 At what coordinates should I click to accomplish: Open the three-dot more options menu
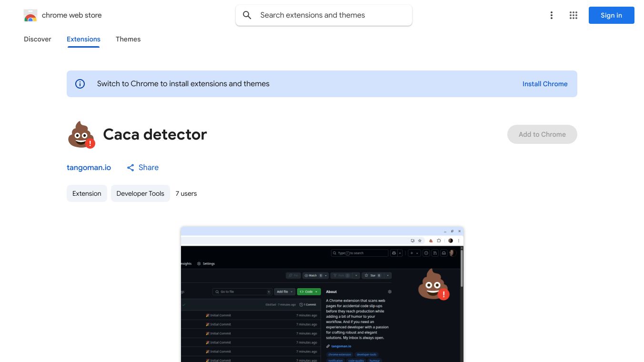[x=551, y=15]
